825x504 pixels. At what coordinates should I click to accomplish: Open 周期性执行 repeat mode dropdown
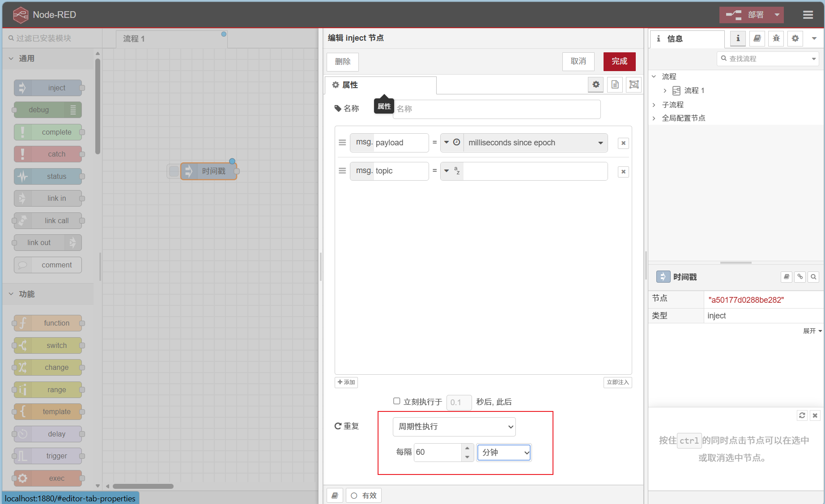[x=454, y=427]
